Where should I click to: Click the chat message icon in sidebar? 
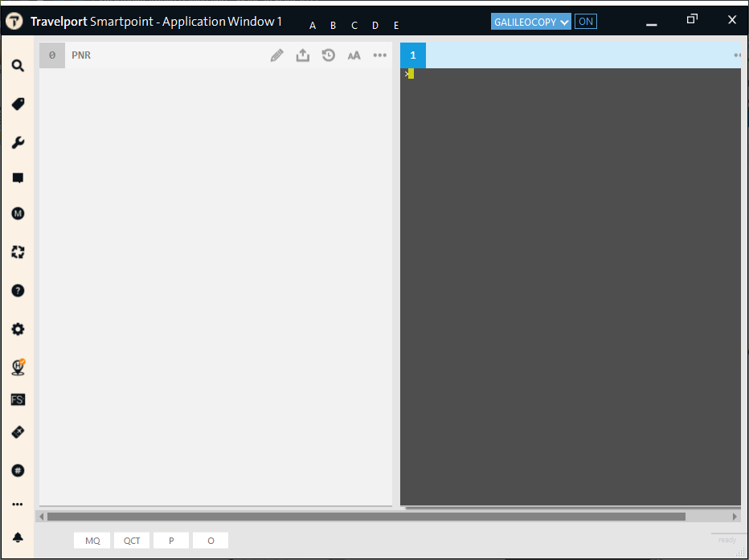pos(18,178)
